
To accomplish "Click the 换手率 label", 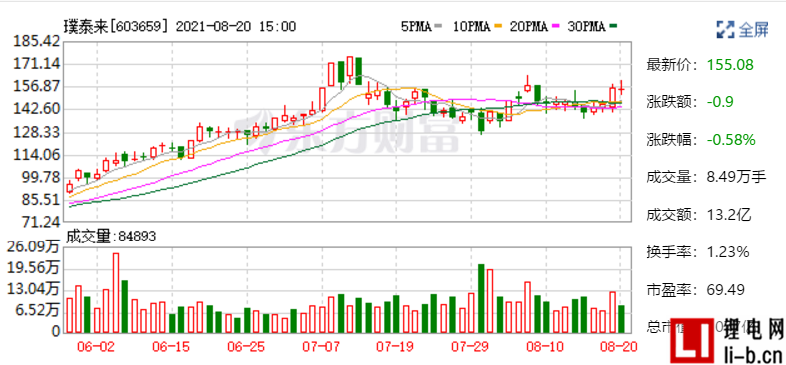I will [x=673, y=252].
